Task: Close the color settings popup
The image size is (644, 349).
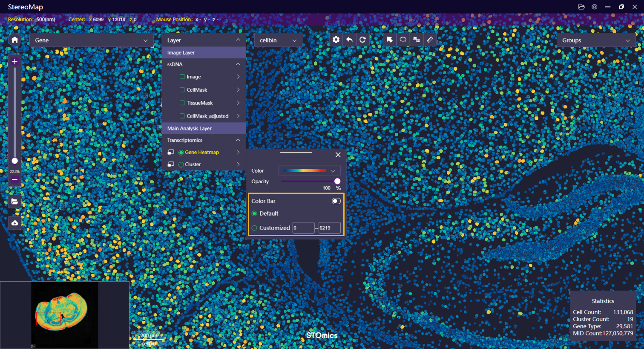Action: pos(338,155)
